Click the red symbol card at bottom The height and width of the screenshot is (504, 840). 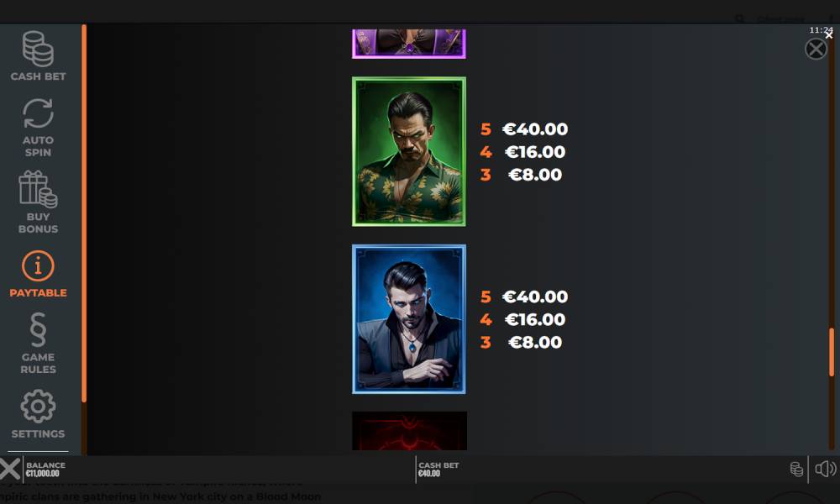pos(409,431)
